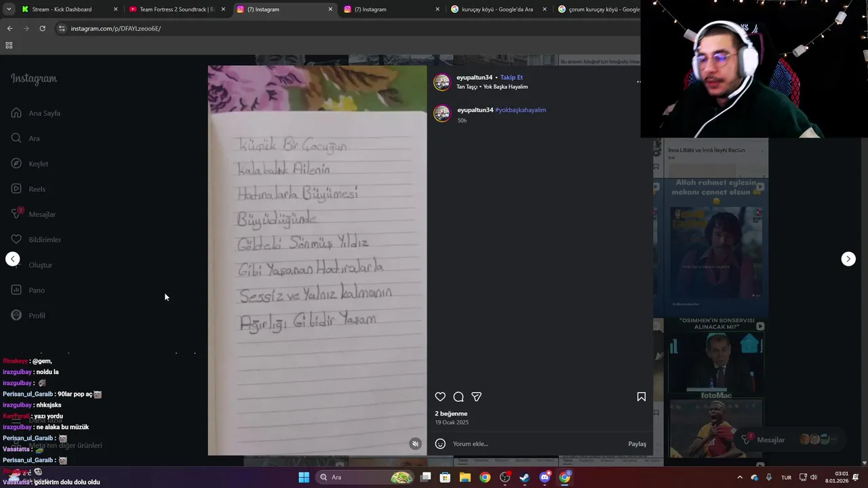Switch to çorum kuruçay köyü tab
Screen dimensions: 868x488
coord(597,9)
